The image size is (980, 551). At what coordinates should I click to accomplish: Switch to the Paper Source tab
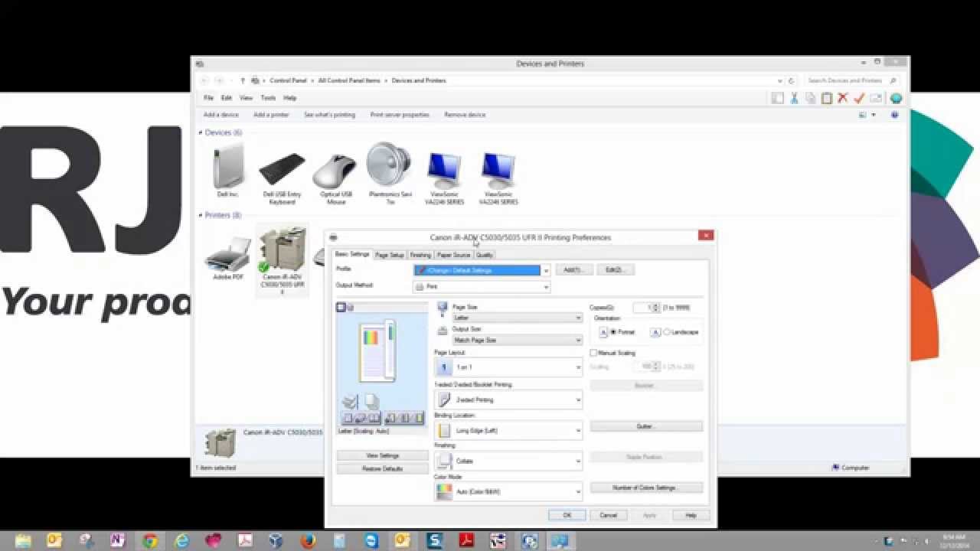pyautogui.click(x=454, y=255)
